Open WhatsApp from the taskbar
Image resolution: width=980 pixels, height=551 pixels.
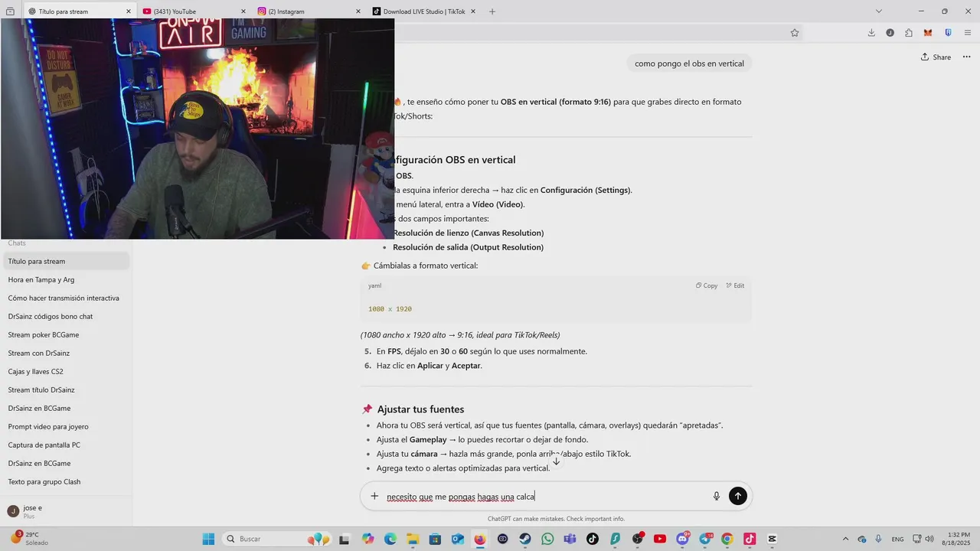tap(547, 539)
